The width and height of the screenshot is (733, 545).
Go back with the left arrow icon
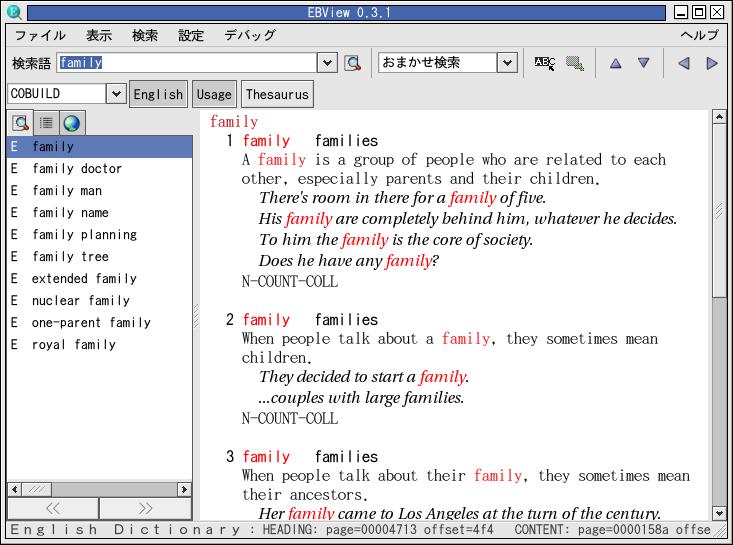click(684, 63)
